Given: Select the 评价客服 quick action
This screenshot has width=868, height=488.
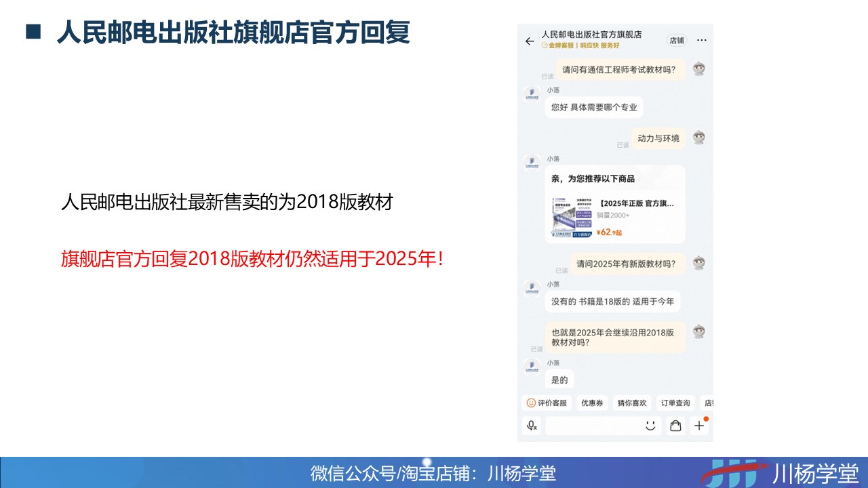Looking at the screenshot, I should coord(548,403).
